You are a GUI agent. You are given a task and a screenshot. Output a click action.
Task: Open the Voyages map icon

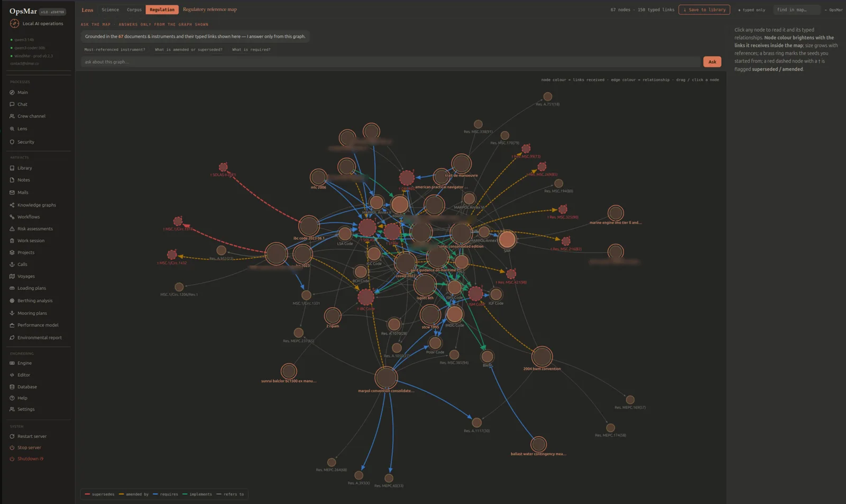pyautogui.click(x=12, y=276)
